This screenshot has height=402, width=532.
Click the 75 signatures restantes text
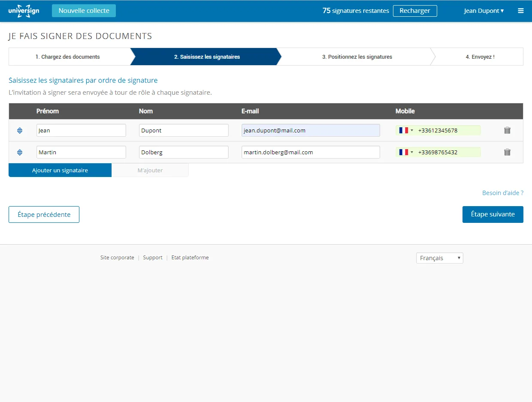click(356, 11)
